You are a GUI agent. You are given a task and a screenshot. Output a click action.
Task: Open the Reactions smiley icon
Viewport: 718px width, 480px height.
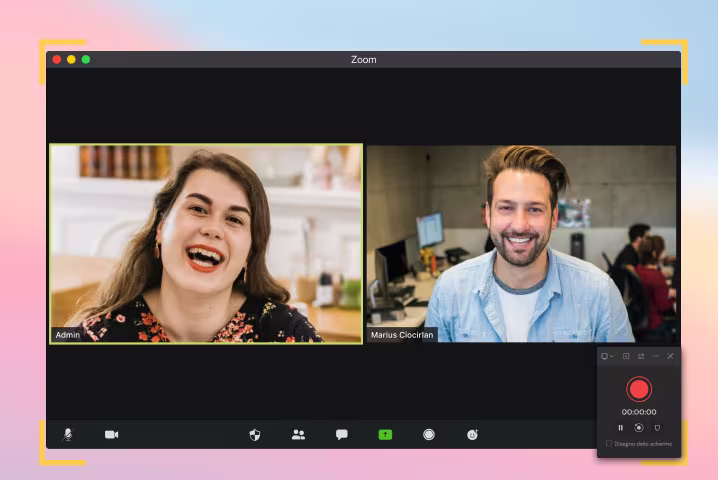(473, 434)
